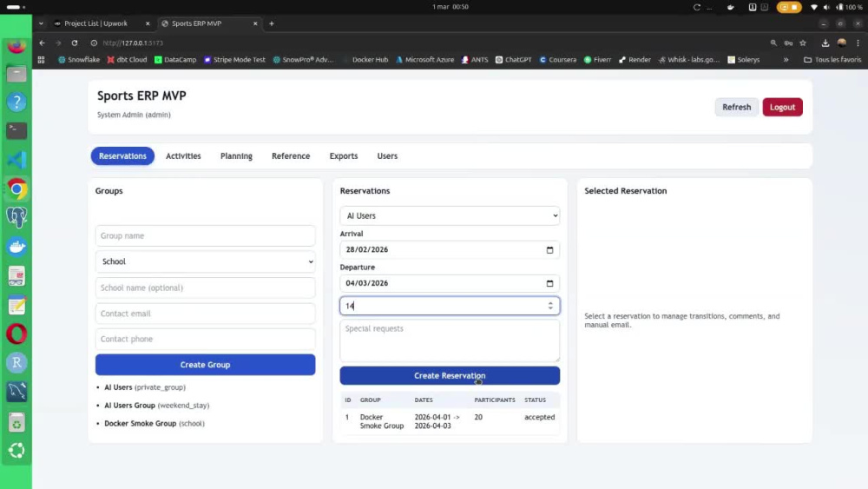Screen dimensions: 868x489
Task: Open the Microsoft Azure bookmark
Action: (x=424, y=60)
